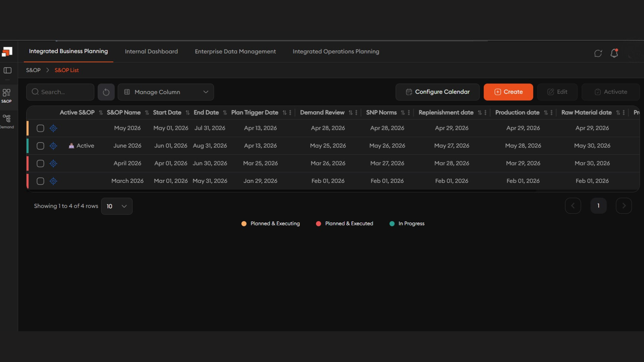644x362 pixels.
Task: Click target icon in April 2026 row
Action: (x=53, y=164)
